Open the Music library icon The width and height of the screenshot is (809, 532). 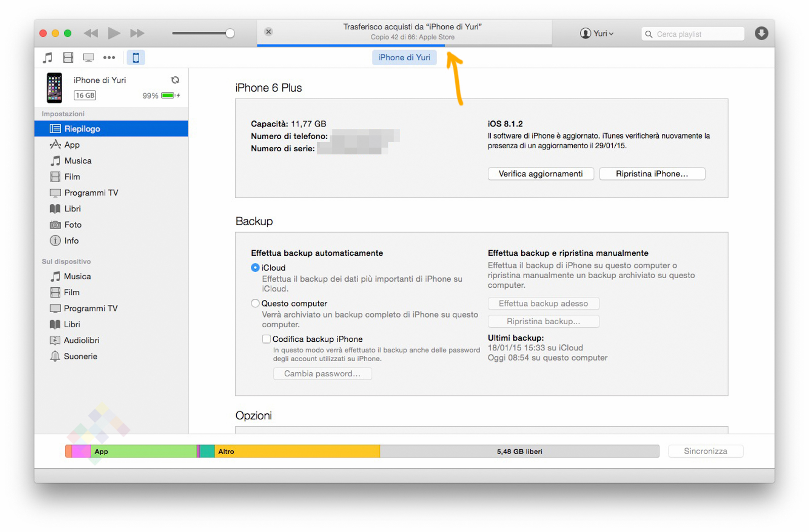[x=48, y=58]
